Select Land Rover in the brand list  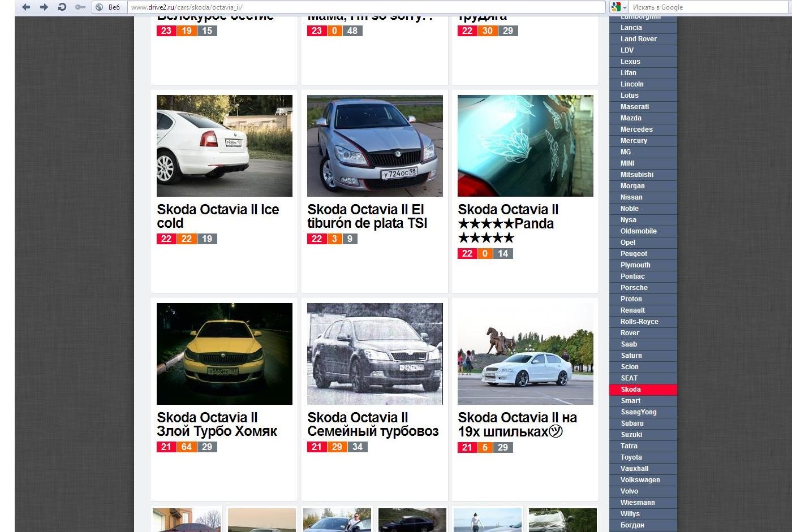point(643,39)
